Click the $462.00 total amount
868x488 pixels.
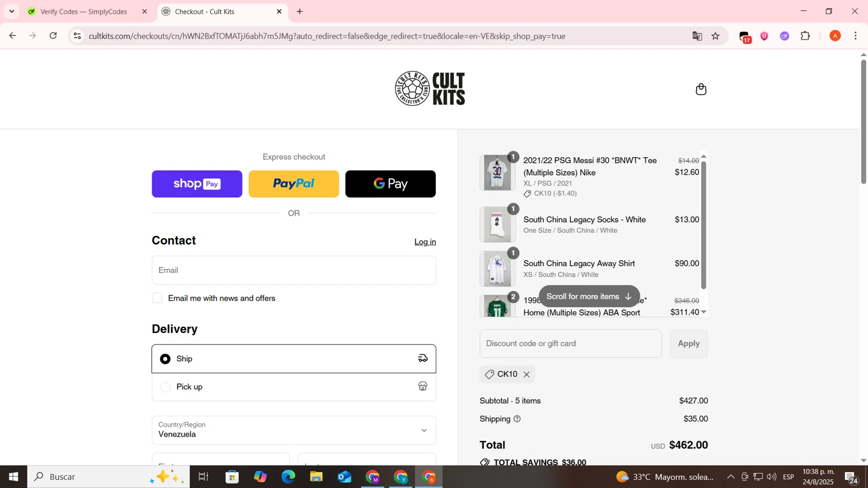pyautogui.click(x=689, y=445)
